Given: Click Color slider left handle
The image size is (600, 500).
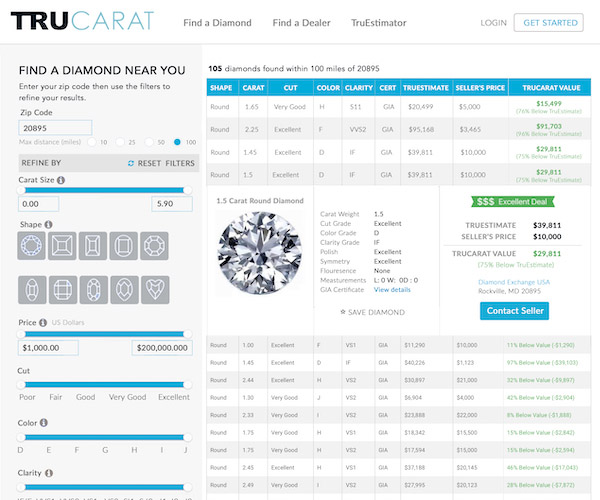Looking at the screenshot, I should [x=21, y=437].
